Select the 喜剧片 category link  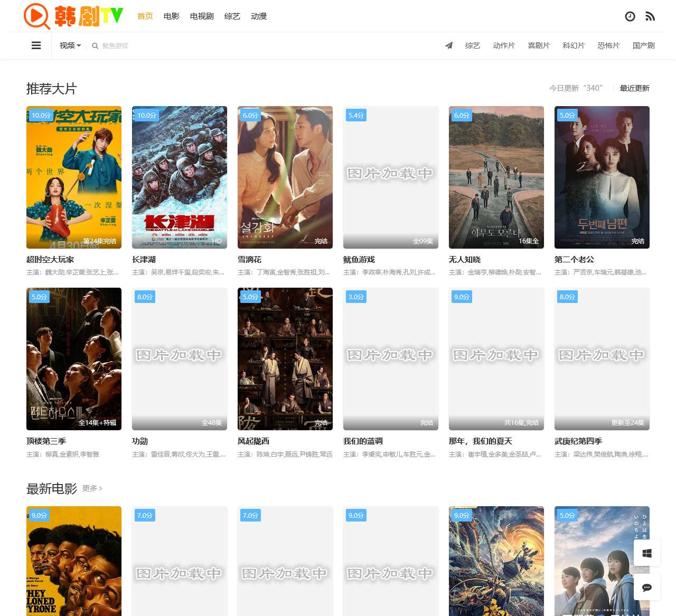pyautogui.click(x=539, y=45)
